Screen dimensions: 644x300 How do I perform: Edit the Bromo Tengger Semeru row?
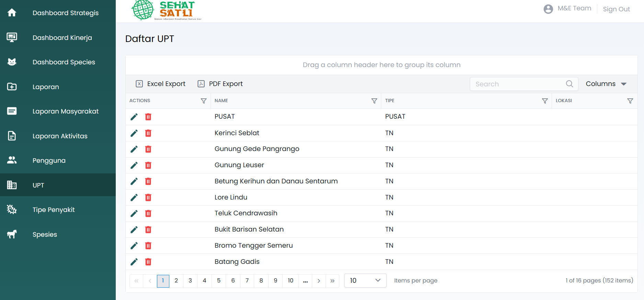click(x=134, y=245)
